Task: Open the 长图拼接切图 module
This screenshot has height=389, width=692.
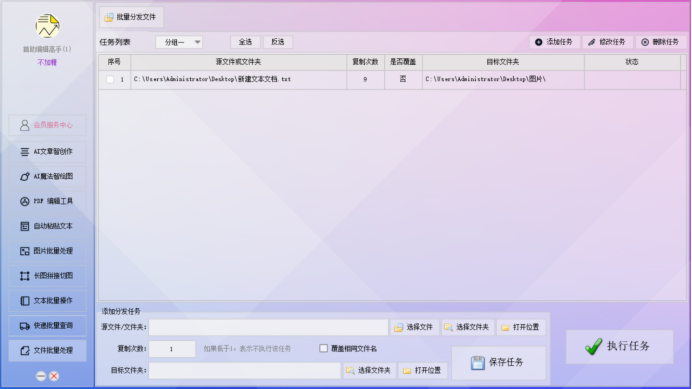Action: point(47,276)
